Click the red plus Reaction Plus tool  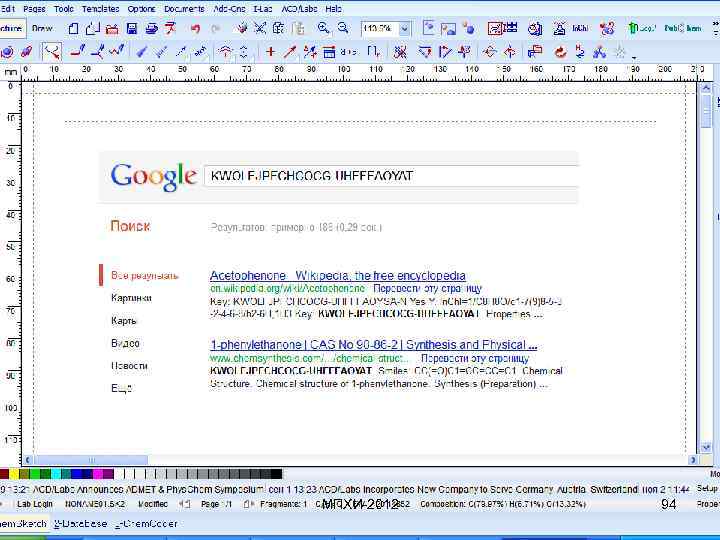(270, 51)
